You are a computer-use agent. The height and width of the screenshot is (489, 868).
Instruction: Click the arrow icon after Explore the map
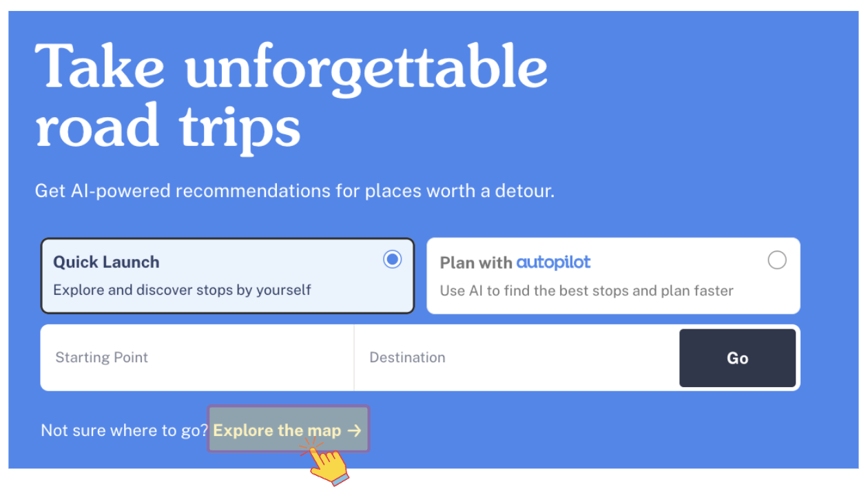(354, 430)
